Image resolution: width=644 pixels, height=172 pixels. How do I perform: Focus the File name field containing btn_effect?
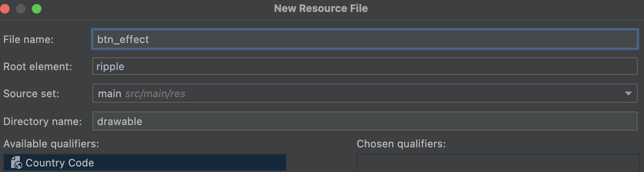coord(365,39)
